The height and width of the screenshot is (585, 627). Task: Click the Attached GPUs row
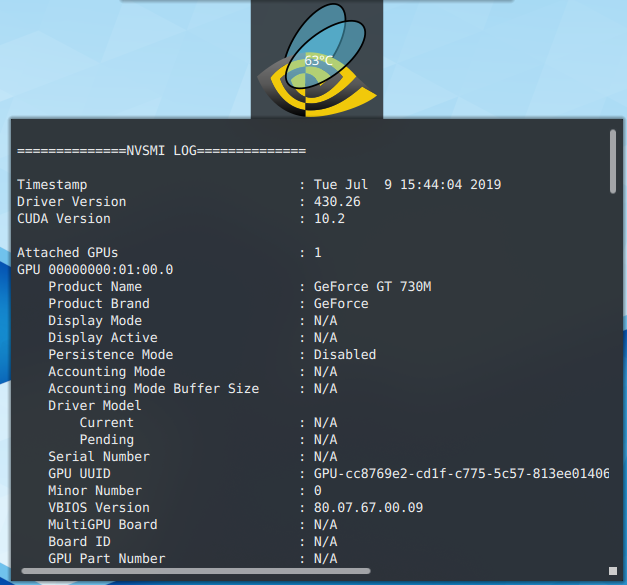[67, 253]
